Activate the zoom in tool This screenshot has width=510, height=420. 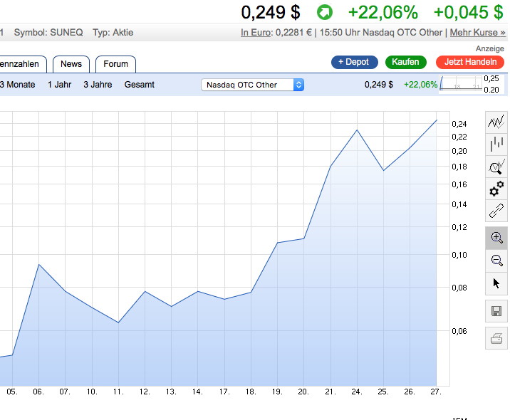coord(496,238)
